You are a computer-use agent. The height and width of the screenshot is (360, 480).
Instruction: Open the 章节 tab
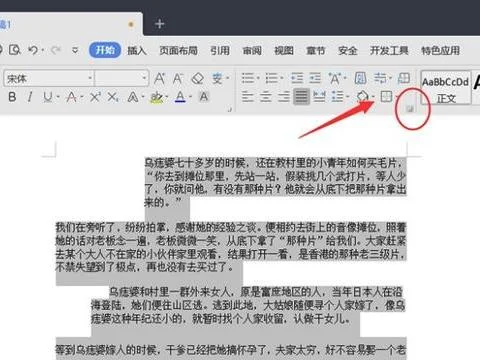tap(316, 51)
